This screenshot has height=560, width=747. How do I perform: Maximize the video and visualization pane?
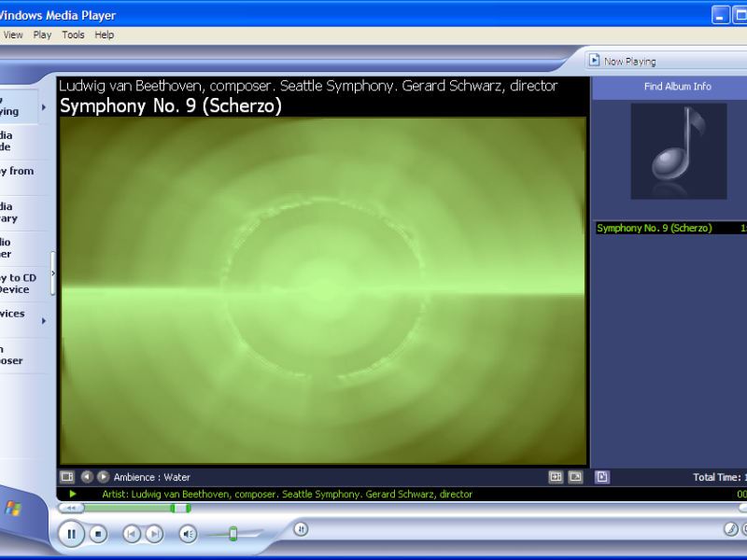coord(556,477)
